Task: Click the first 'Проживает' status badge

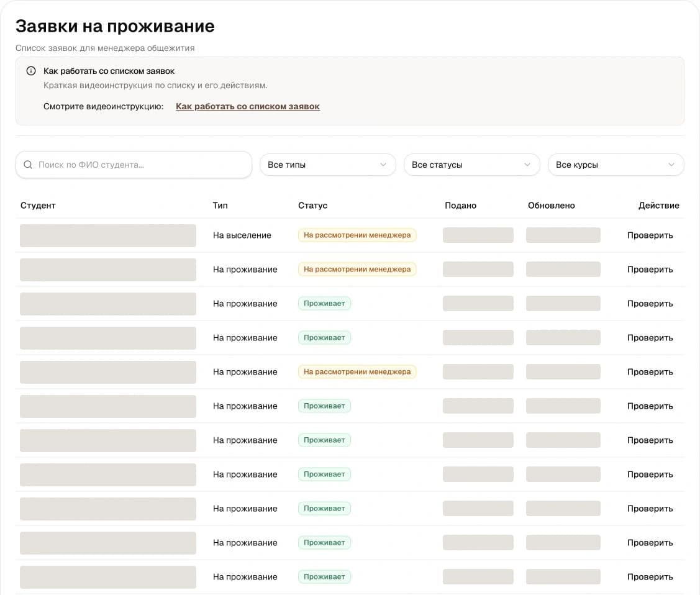Action: click(x=324, y=304)
